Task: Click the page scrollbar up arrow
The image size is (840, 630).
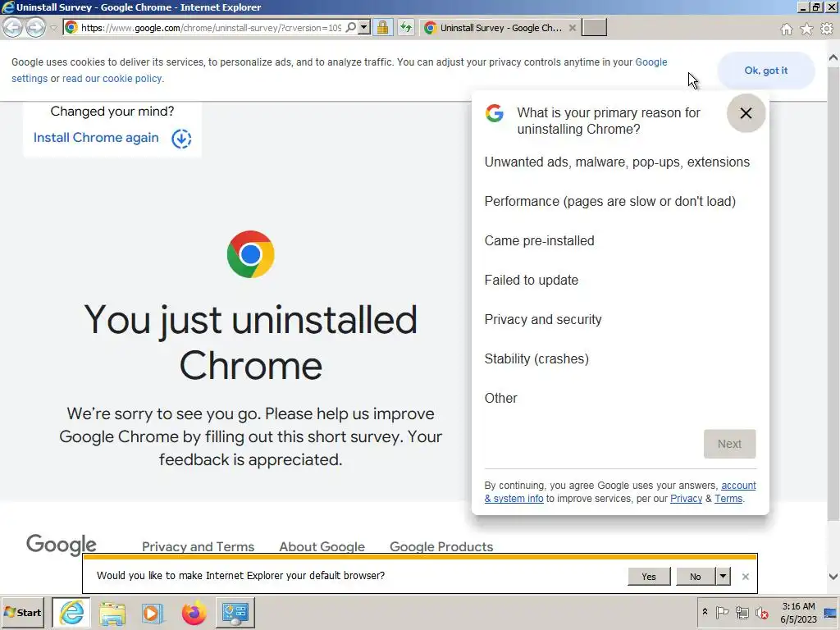Action: (833, 57)
